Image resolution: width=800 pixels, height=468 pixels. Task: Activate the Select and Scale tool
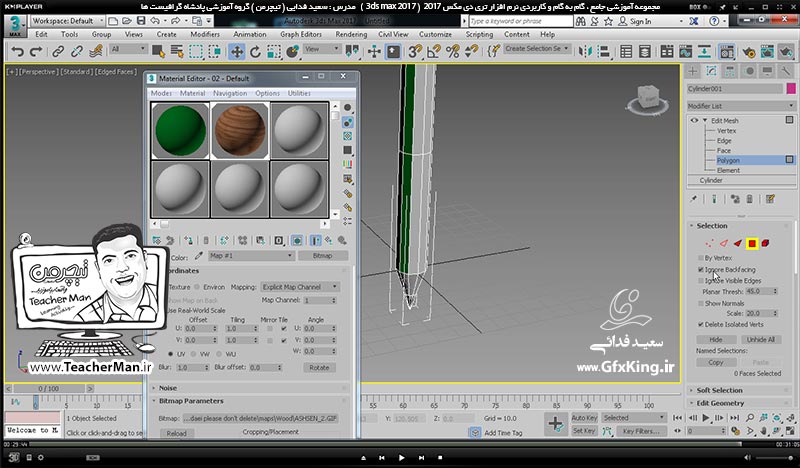point(274,52)
